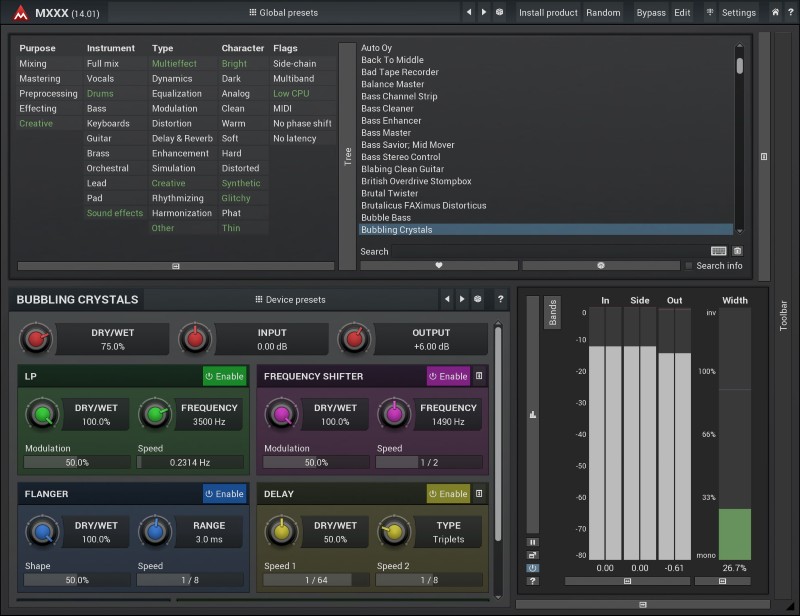Select the Glitchy character tag

(x=236, y=198)
